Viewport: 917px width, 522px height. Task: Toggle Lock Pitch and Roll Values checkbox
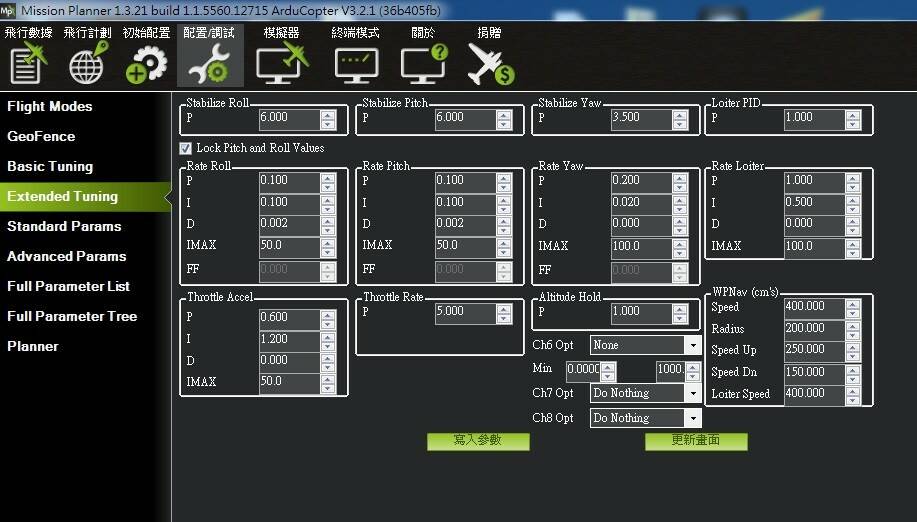tap(185, 148)
